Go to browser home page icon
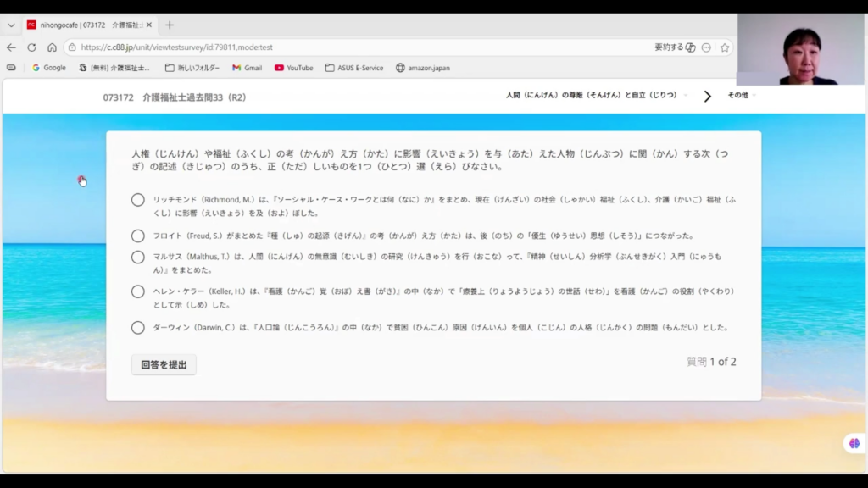This screenshot has height=488, width=868. pos(52,47)
